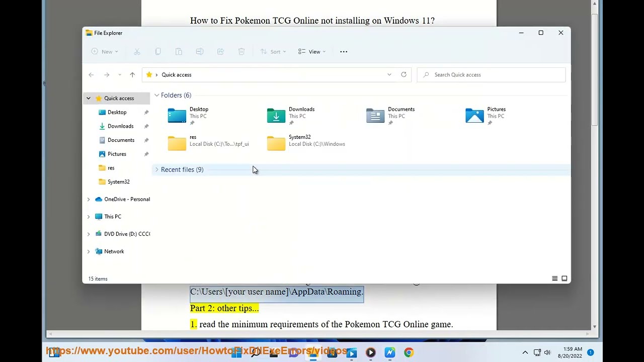This screenshot has height=362, width=644.
Task: Select the res folder in main pane
Action: (208, 143)
